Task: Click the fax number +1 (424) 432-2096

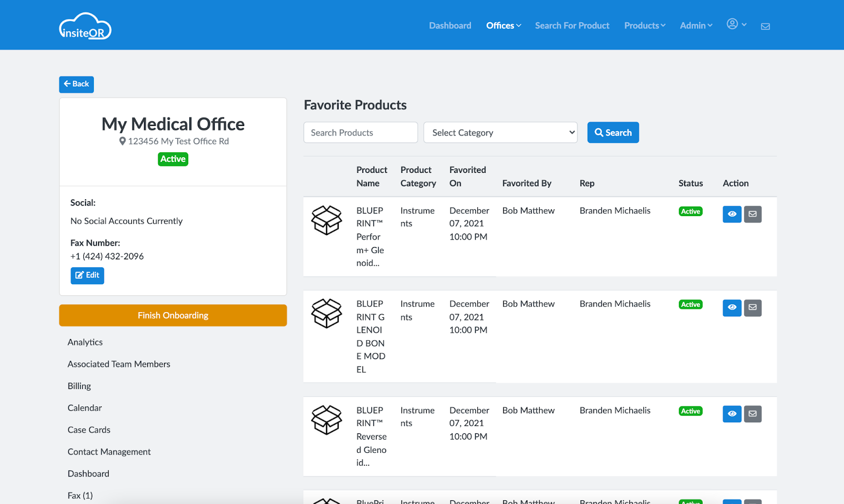Action: 107,256
